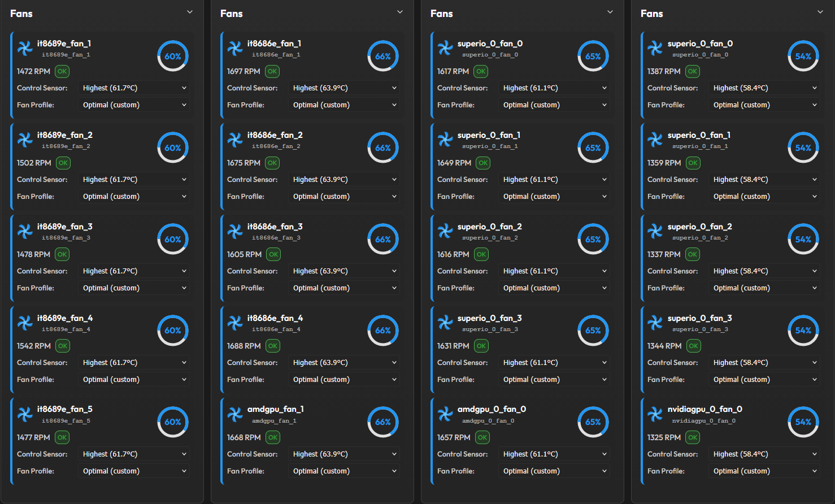Open Control Sensor dropdown for it8689e_fan_1

click(134, 88)
